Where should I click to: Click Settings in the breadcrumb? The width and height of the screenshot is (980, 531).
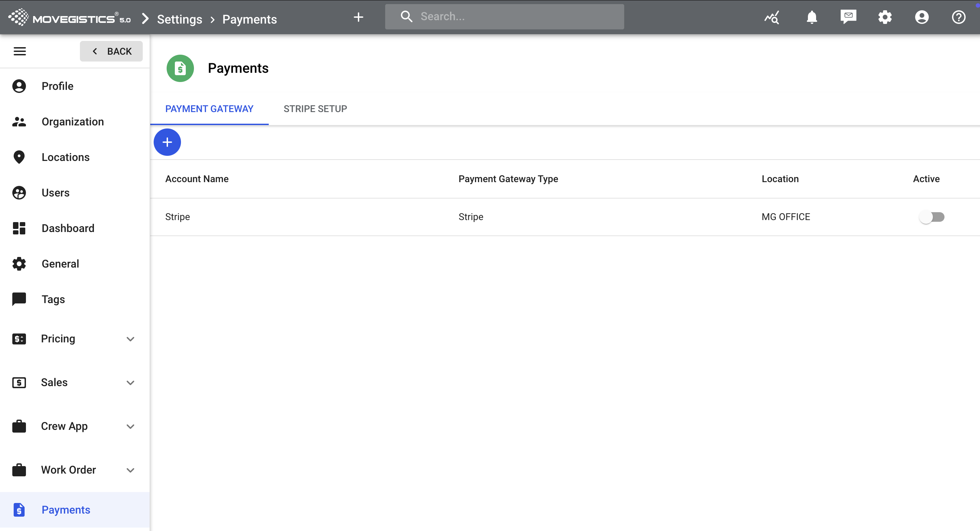[180, 19]
